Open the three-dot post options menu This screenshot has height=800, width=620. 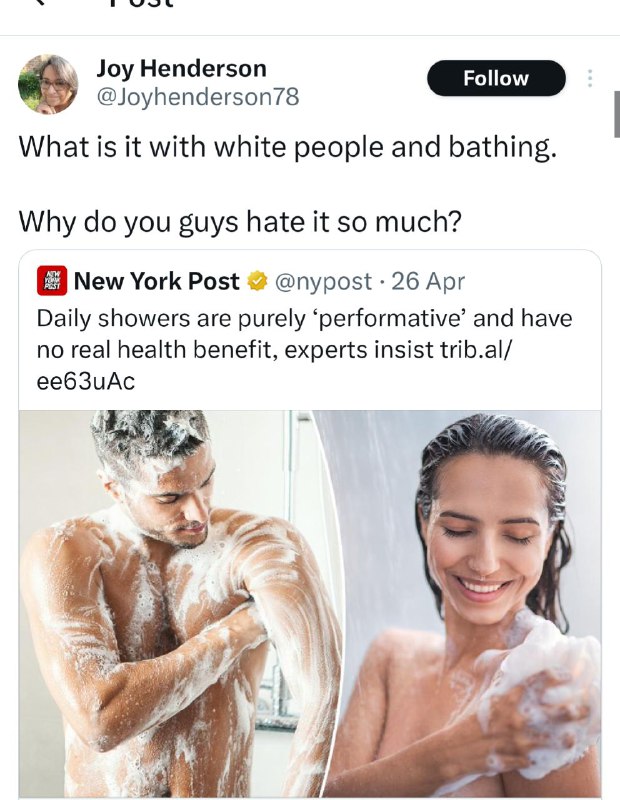[x=590, y=78]
